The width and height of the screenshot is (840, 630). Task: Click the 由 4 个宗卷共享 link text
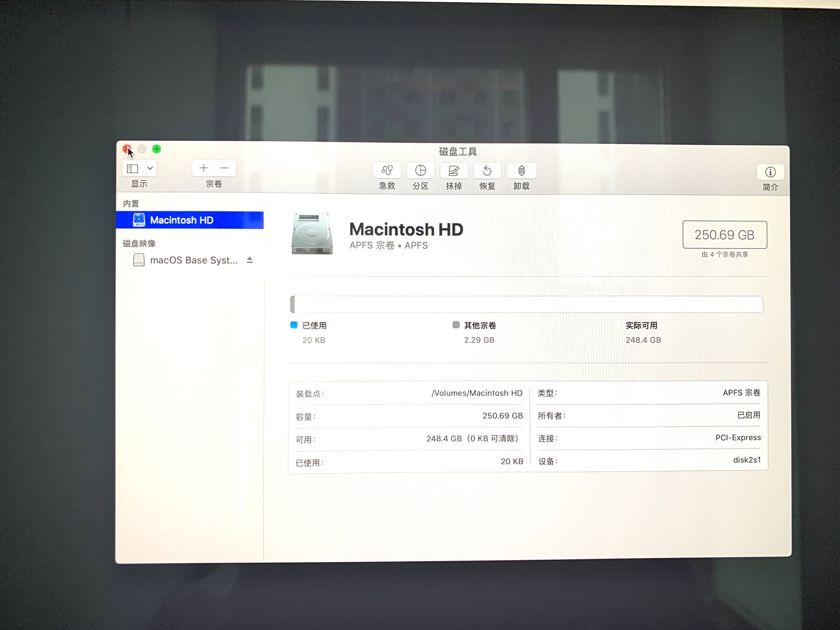[724, 254]
